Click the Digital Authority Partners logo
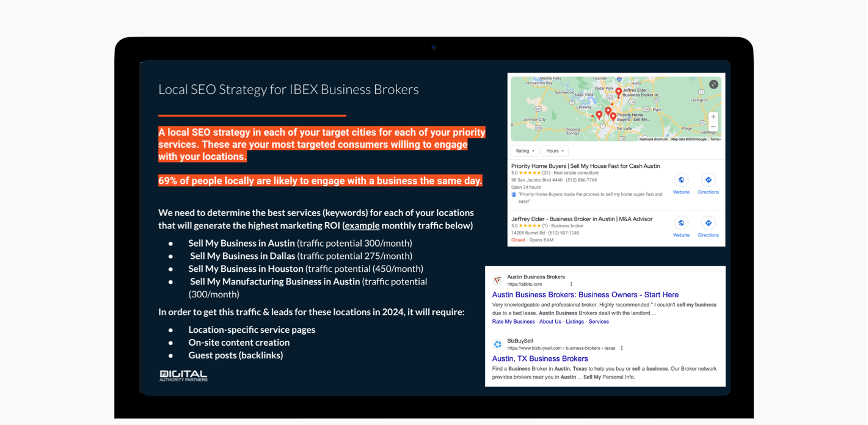This screenshot has height=425, width=868. pos(183,376)
